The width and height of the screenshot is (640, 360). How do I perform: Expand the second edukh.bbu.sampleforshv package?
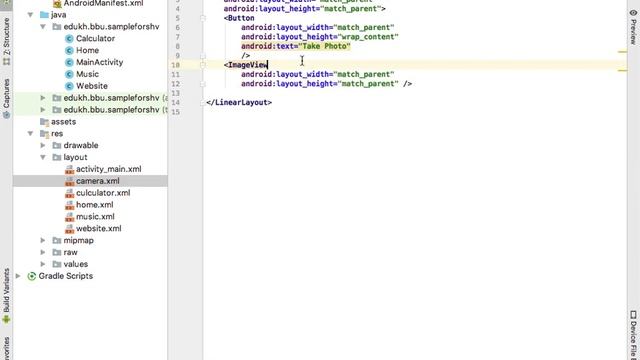43,98
